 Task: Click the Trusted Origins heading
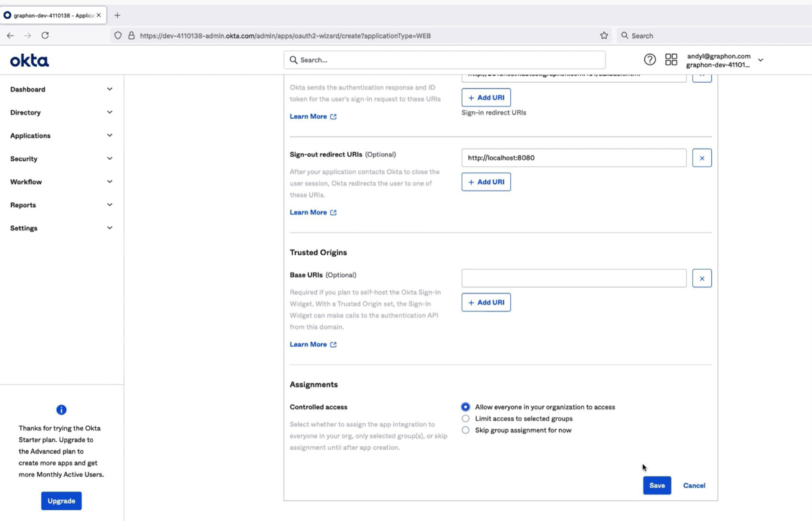point(318,253)
